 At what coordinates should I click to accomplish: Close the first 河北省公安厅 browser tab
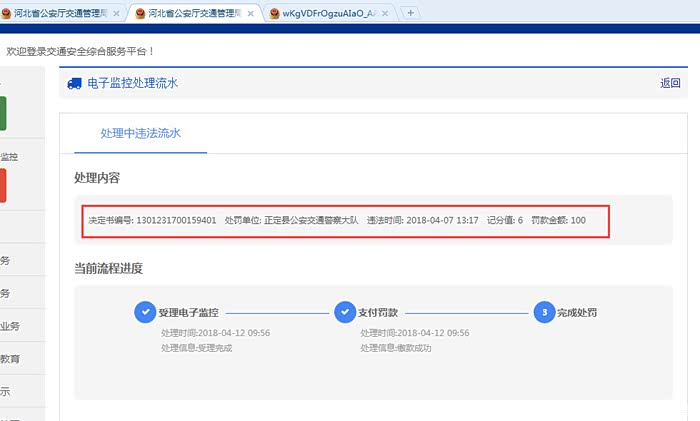pyautogui.click(x=117, y=13)
